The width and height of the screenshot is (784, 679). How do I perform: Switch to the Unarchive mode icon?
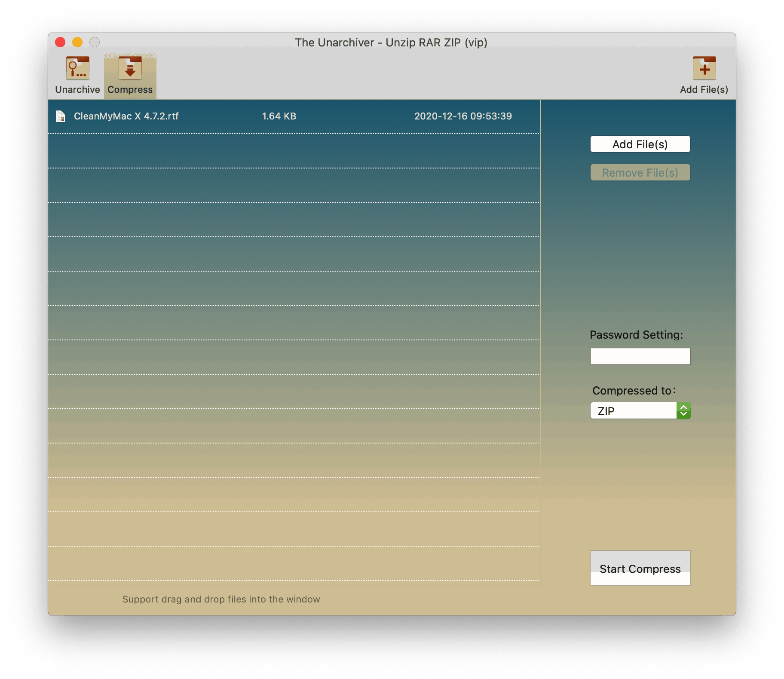click(x=77, y=69)
